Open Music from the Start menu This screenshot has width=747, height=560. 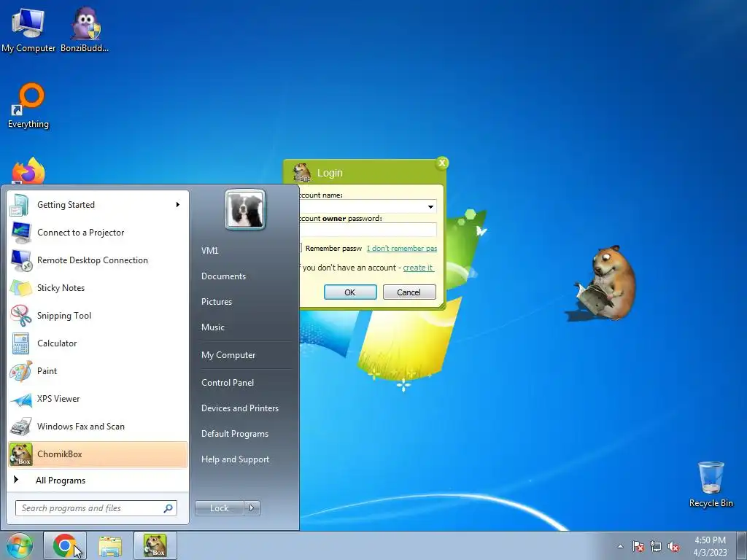tap(212, 327)
